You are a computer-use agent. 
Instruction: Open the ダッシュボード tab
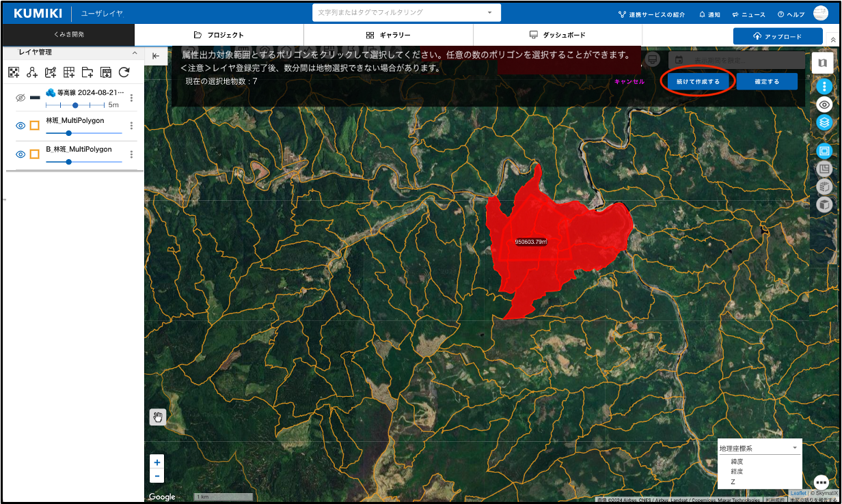pyautogui.click(x=557, y=35)
